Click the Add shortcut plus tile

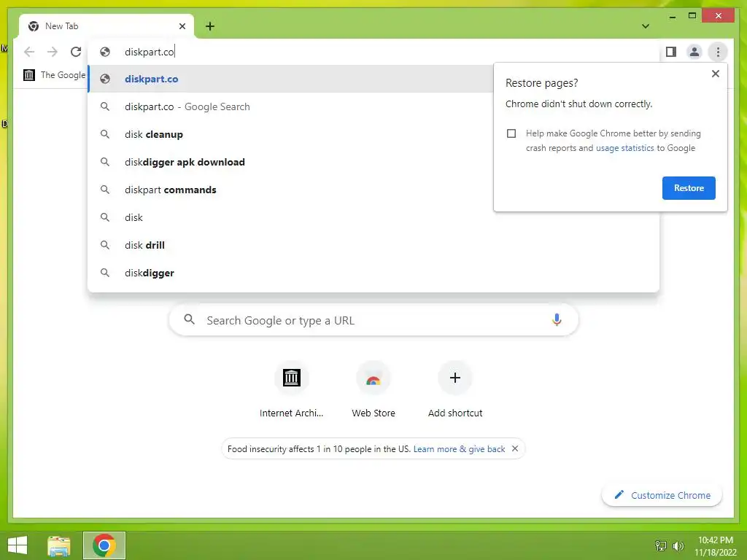tap(455, 389)
